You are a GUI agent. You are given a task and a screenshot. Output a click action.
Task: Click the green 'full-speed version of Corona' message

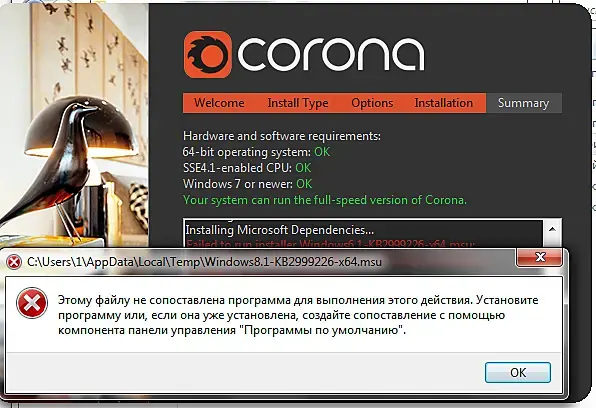click(325, 200)
